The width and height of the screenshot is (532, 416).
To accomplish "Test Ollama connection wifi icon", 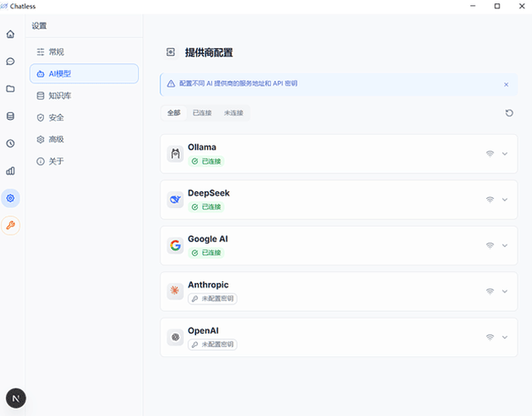I will point(490,154).
